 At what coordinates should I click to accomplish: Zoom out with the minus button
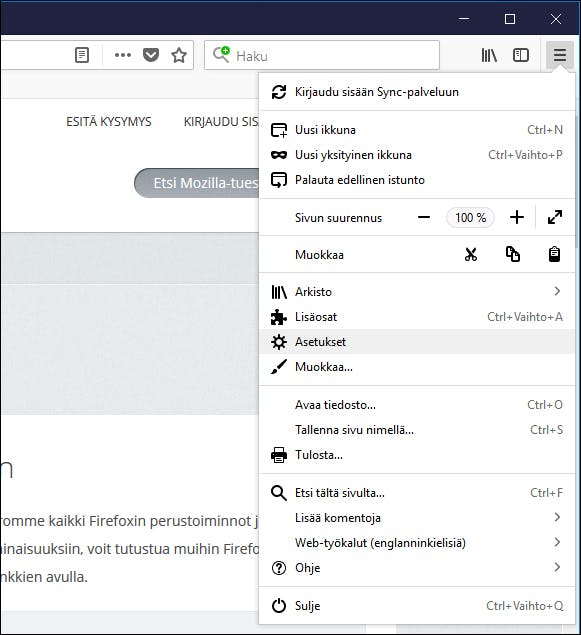[x=424, y=217]
